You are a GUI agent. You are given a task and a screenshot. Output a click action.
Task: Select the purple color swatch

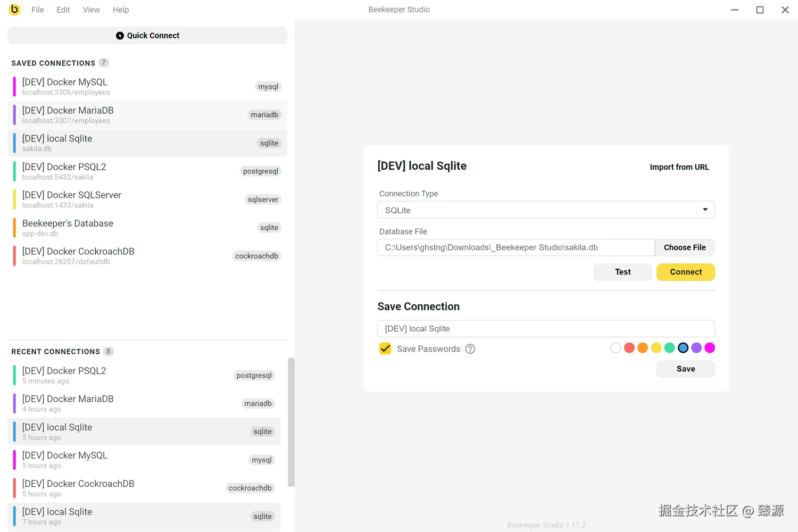[x=696, y=348]
